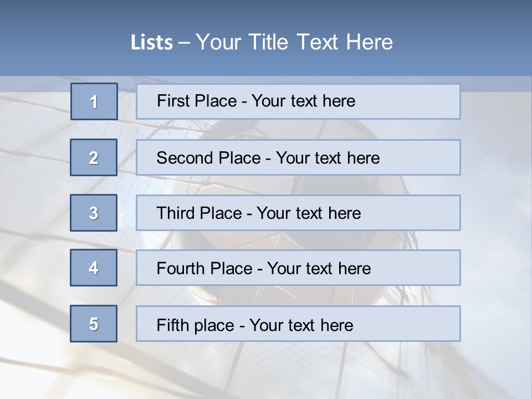Click the number 4 box
The width and height of the screenshot is (532, 399).
click(94, 268)
